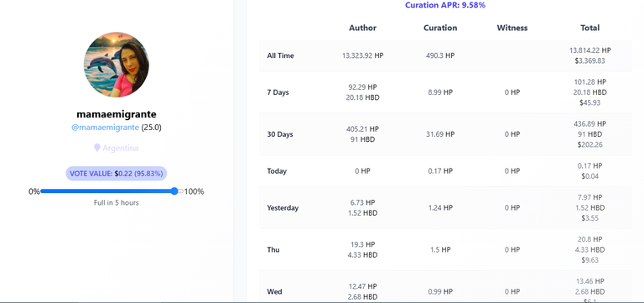Select the Curation column header
This screenshot has width=644, height=303.
440,28
